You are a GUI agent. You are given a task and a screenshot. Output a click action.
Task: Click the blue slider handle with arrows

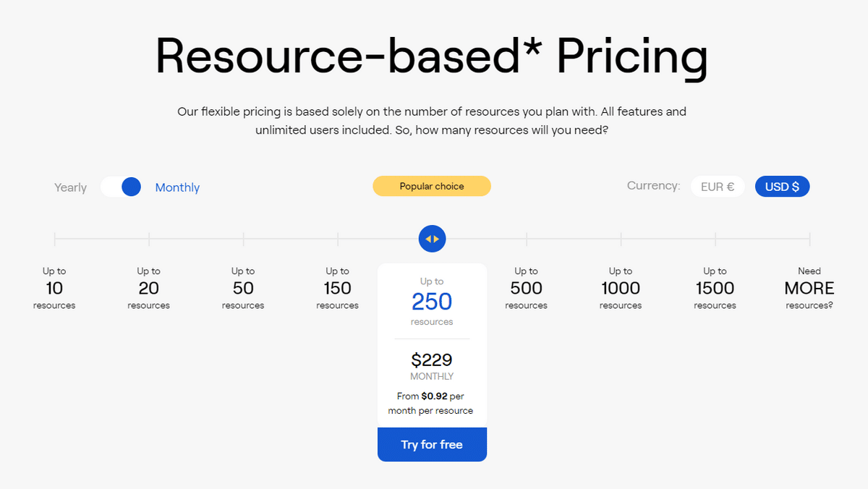pos(432,239)
